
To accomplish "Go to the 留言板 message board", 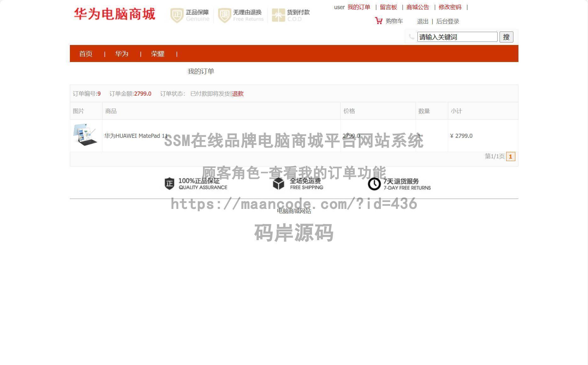I will point(388,7).
